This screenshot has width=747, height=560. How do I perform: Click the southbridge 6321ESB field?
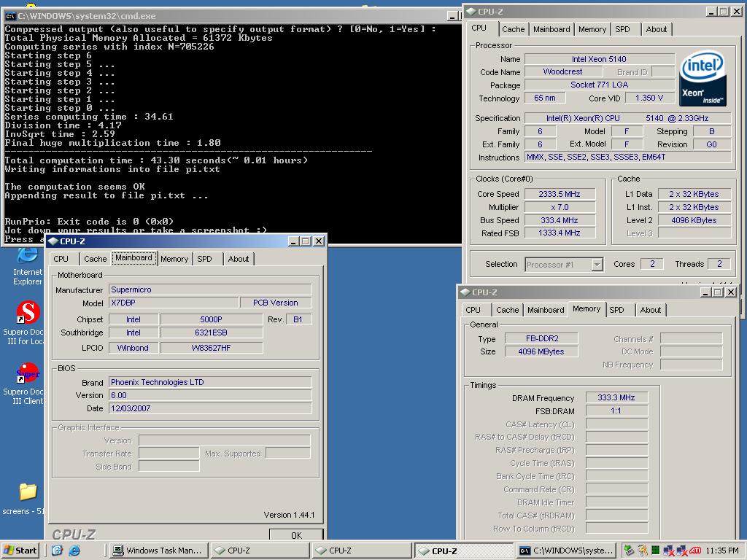[x=211, y=332]
